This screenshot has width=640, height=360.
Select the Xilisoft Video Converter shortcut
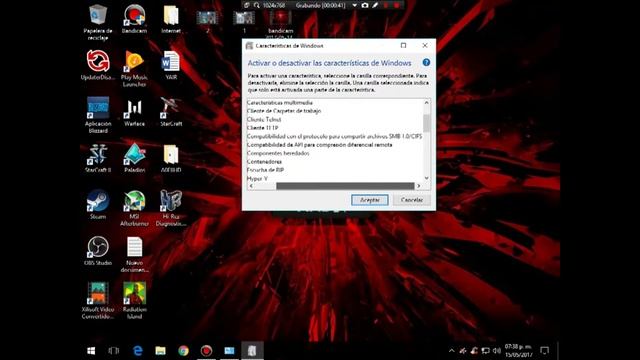(x=98, y=301)
